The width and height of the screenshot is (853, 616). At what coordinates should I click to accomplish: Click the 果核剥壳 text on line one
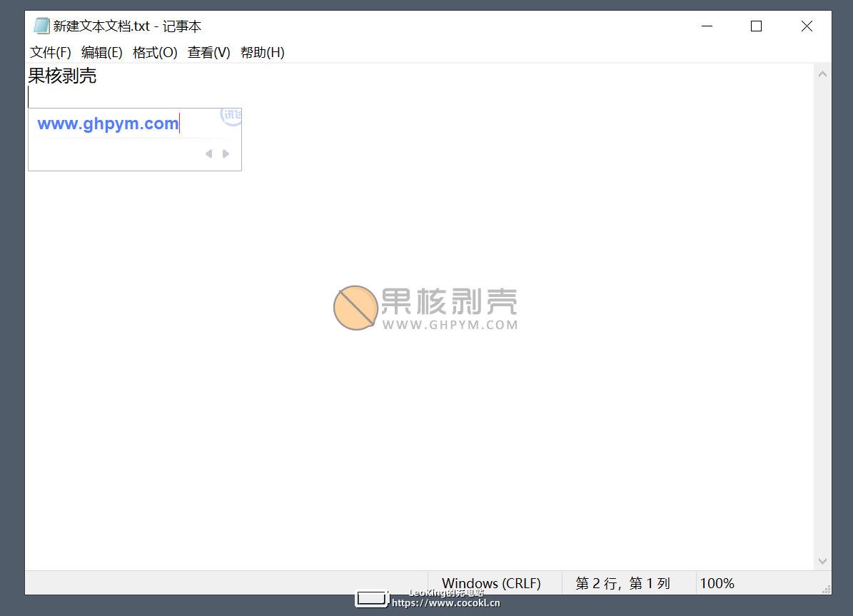click(62, 76)
